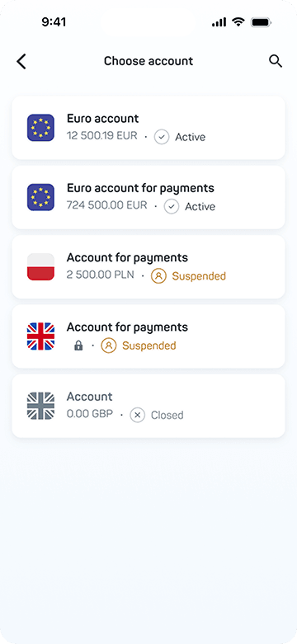Tap the Polish flag icon
This screenshot has height=644, width=297.
(40, 266)
